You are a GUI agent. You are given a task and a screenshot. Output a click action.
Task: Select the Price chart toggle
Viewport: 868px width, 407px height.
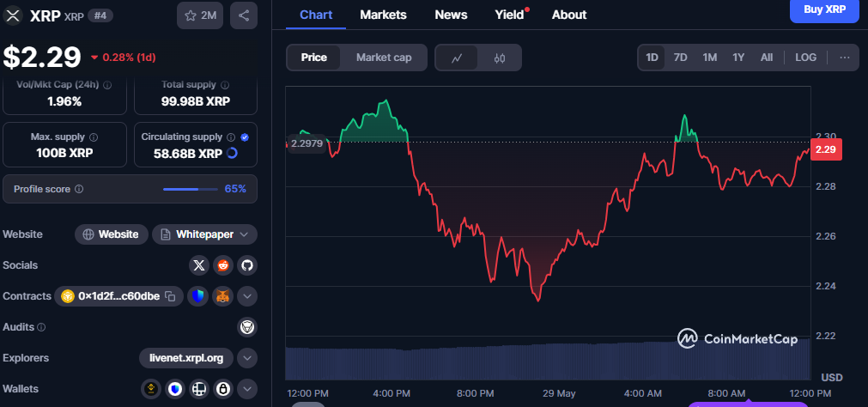pos(314,58)
